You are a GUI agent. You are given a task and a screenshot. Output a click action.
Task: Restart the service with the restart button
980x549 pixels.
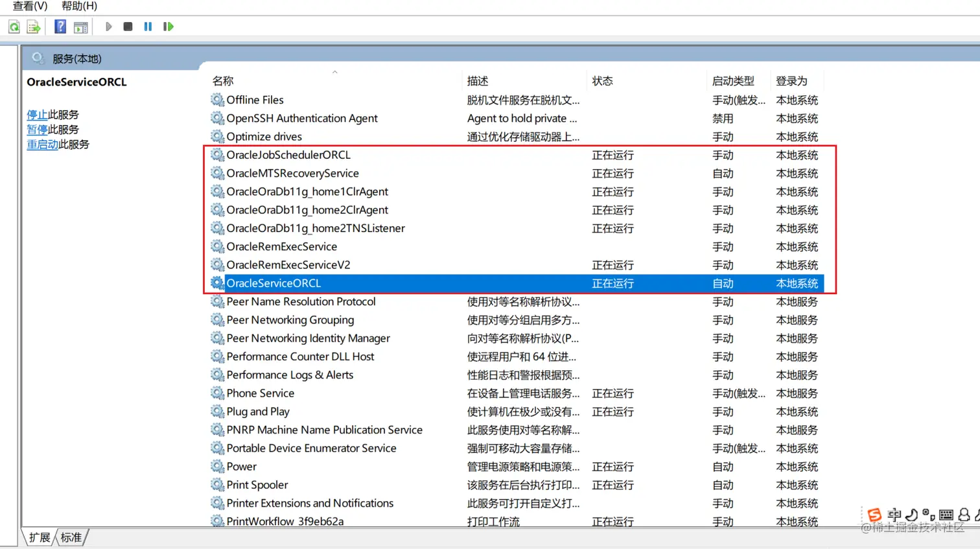pyautogui.click(x=169, y=27)
